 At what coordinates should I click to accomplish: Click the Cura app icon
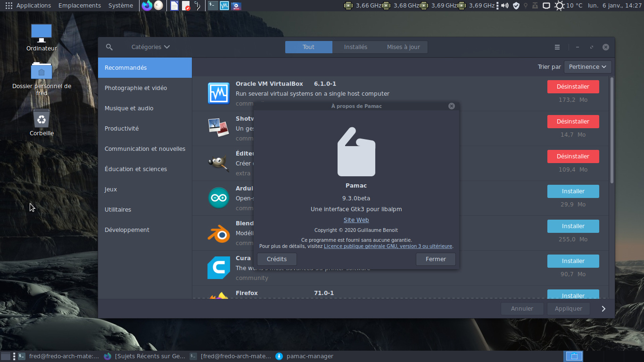click(x=219, y=267)
